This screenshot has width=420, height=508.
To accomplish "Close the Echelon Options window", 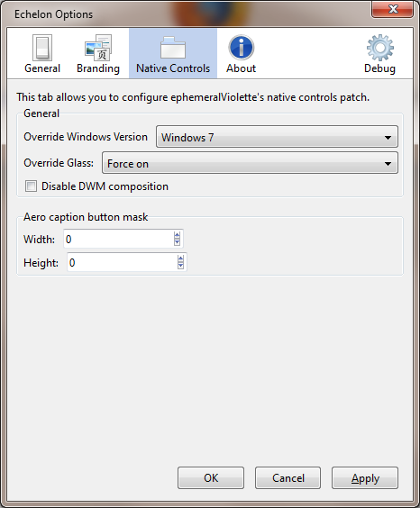I will tap(392, 9).
